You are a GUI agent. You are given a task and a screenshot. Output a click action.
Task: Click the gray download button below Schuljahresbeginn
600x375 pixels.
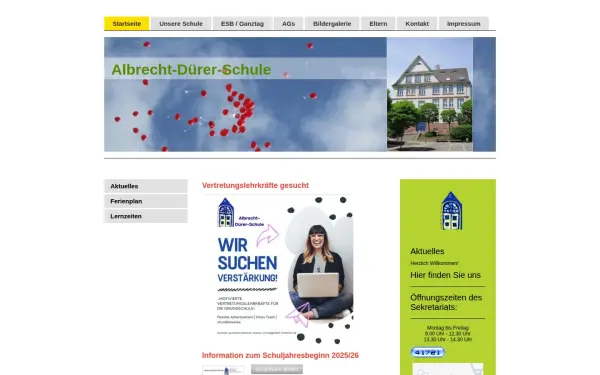277,369
